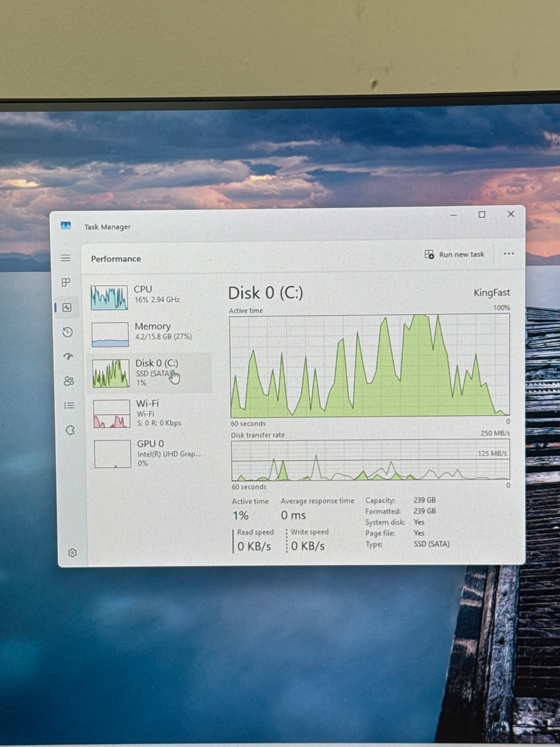Select the Wi-Fi performance entry
Image resolution: width=560 pixels, height=747 pixels.
(x=150, y=413)
